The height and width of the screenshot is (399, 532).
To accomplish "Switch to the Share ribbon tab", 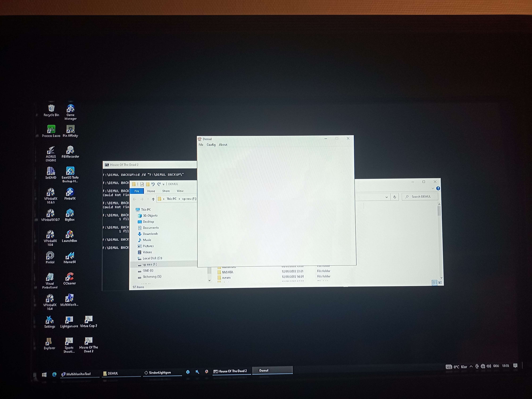I will tap(166, 191).
